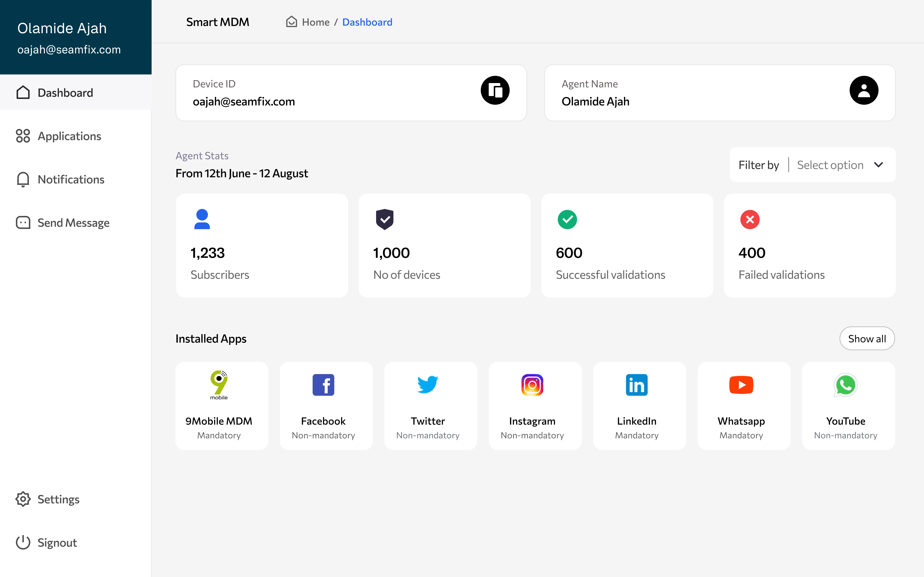
Task: Select Send Message sidebar item
Action: tap(73, 223)
